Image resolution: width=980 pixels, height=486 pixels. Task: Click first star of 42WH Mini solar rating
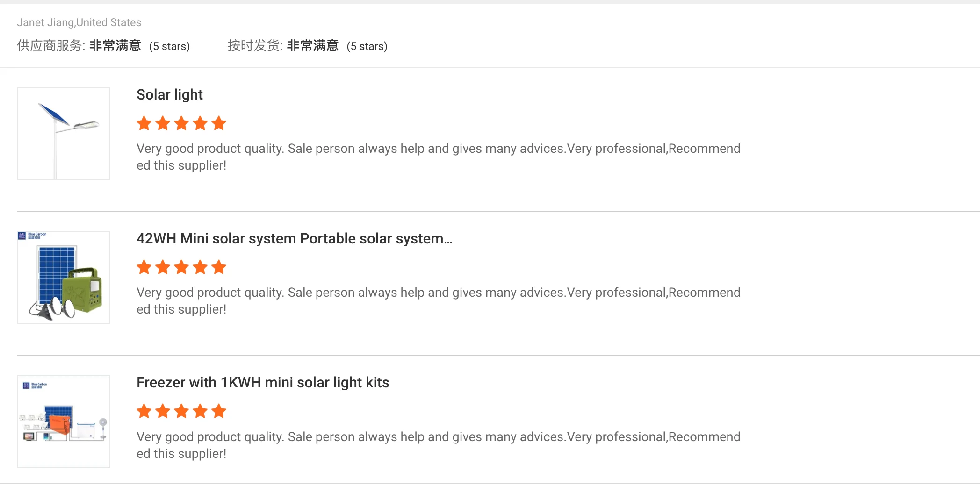[x=144, y=267]
